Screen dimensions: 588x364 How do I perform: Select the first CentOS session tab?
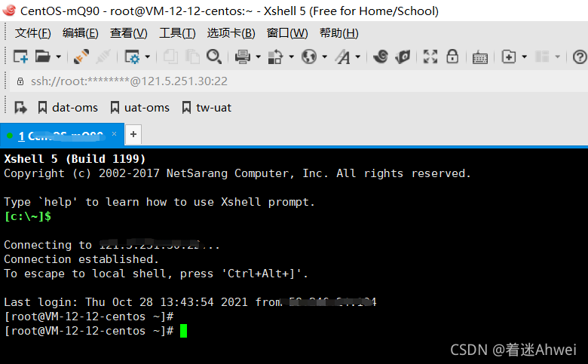pyautogui.click(x=61, y=136)
